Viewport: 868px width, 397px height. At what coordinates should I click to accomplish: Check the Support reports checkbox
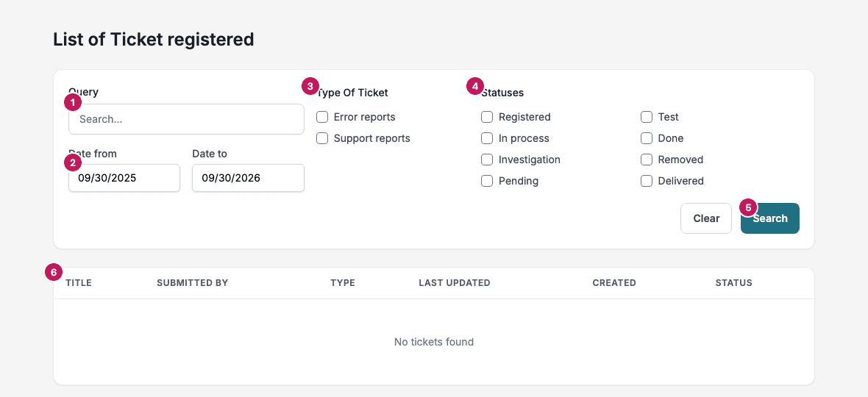point(322,138)
